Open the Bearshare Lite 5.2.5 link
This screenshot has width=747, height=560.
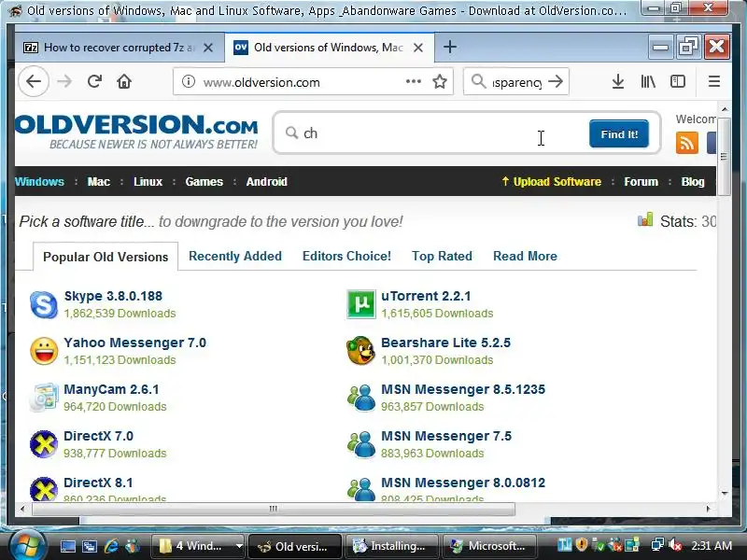click(x=445, y=343)
